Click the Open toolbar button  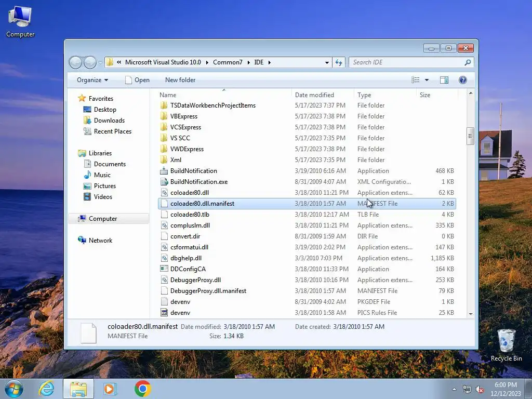click(137, 80)
